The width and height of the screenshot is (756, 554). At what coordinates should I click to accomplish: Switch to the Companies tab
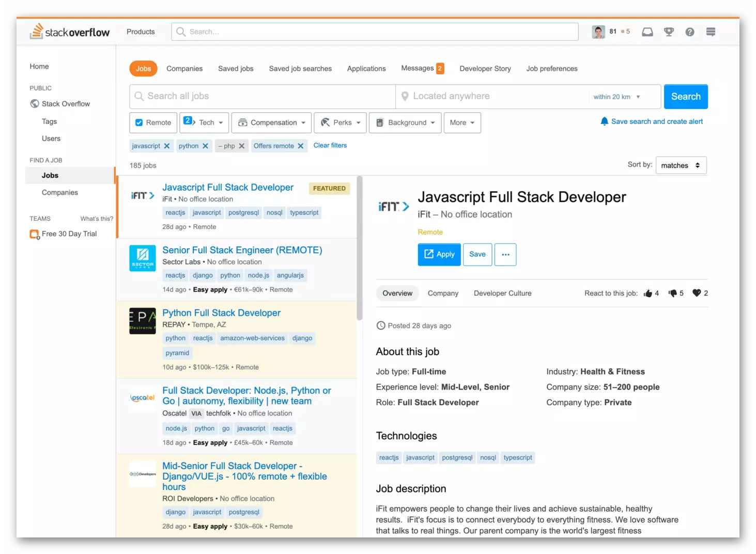[x=184, y=69]
